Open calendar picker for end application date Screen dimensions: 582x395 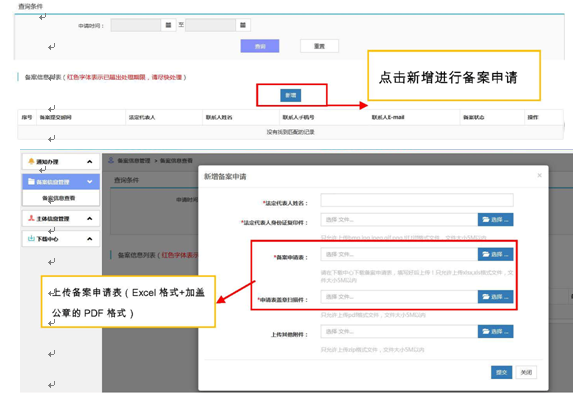click(x=243, y=25)
